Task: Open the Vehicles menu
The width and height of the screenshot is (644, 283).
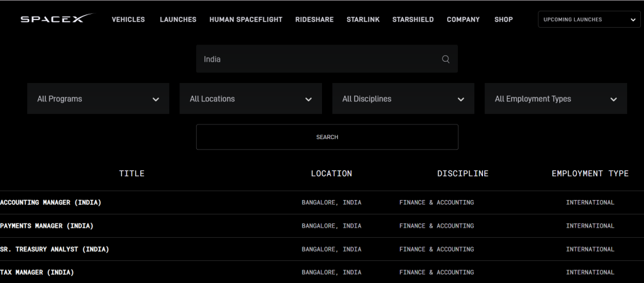Action: (128, 19)
